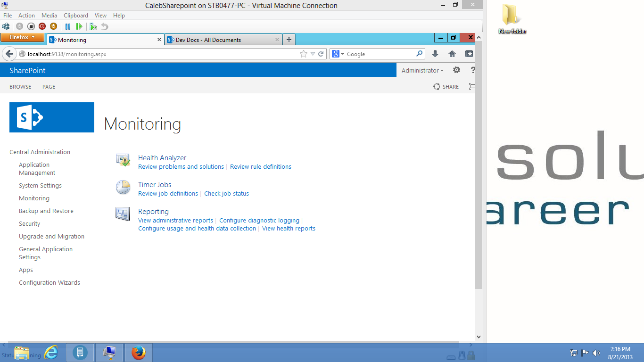Viewport: 644px width, 362px height.
Task: Close the Monitoring browser tab
Action: tap(159, 40)
